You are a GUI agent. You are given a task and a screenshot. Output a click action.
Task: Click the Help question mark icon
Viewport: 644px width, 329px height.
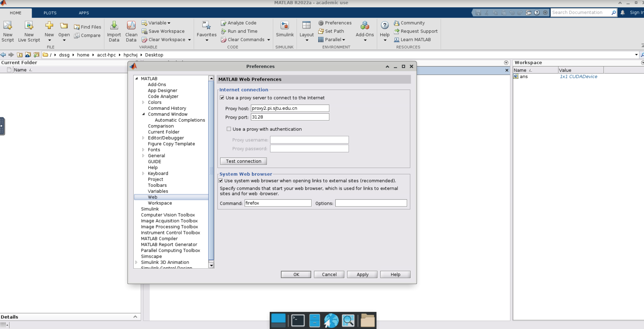coord(385,25)
